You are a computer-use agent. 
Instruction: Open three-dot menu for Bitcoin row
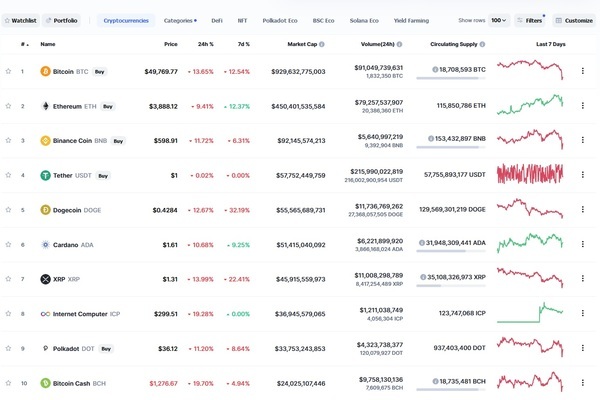coord(583,71)
